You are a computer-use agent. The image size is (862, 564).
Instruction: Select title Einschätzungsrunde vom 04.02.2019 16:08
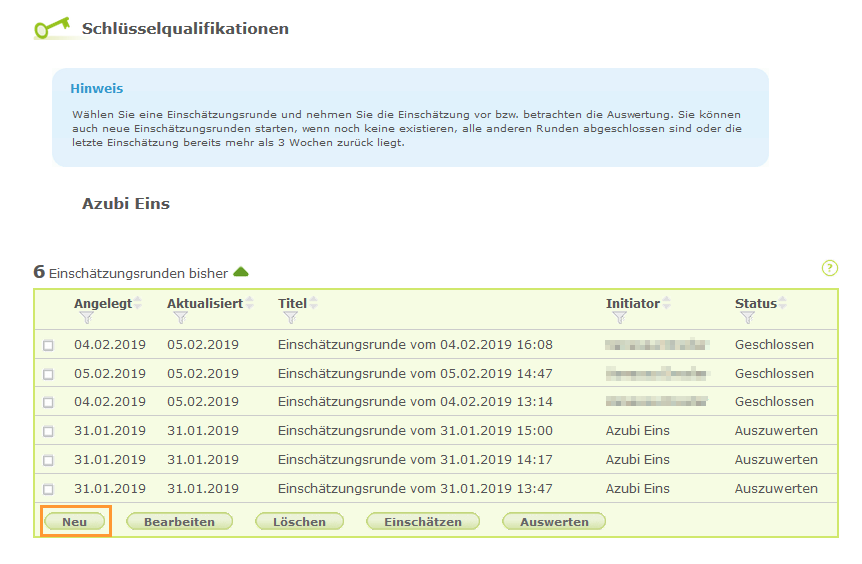click(x=415, y=345)
